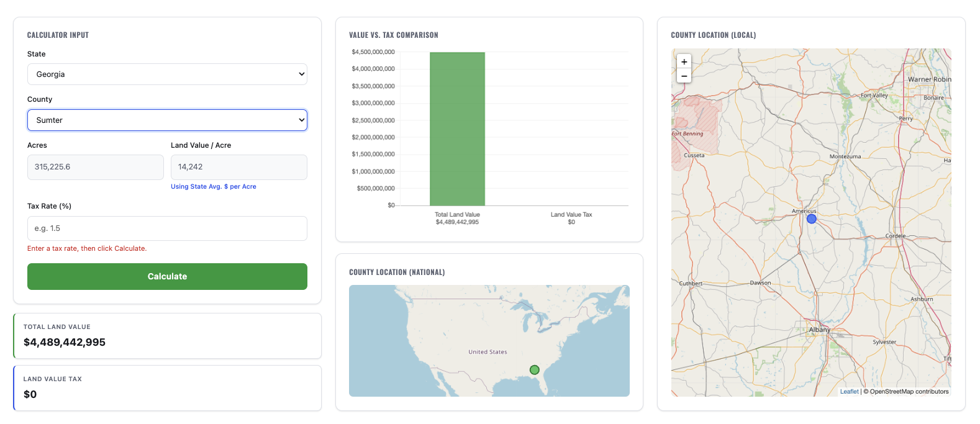Viewport: 980px width, 424px height.
Task: Open the Leaflet attribution link
Action: (849, 392)
